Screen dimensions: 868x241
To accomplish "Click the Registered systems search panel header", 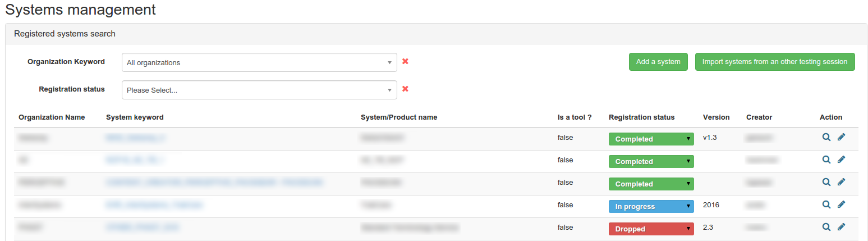I will [65, 34].
